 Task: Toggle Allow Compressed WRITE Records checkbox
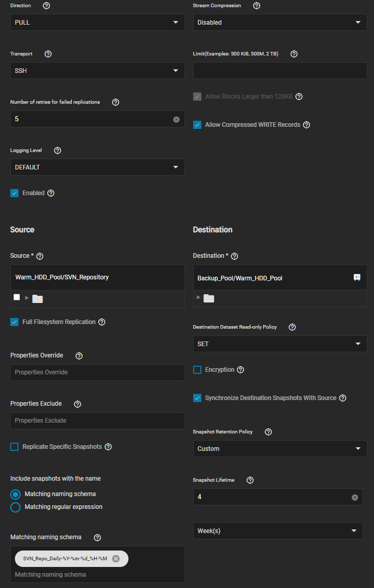197,125
